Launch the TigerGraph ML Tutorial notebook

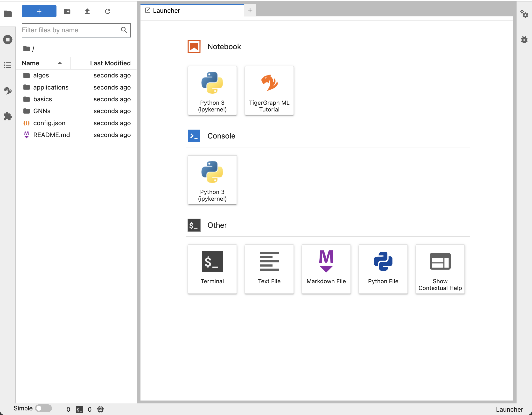pyautogui.click(x=269, y=90)
